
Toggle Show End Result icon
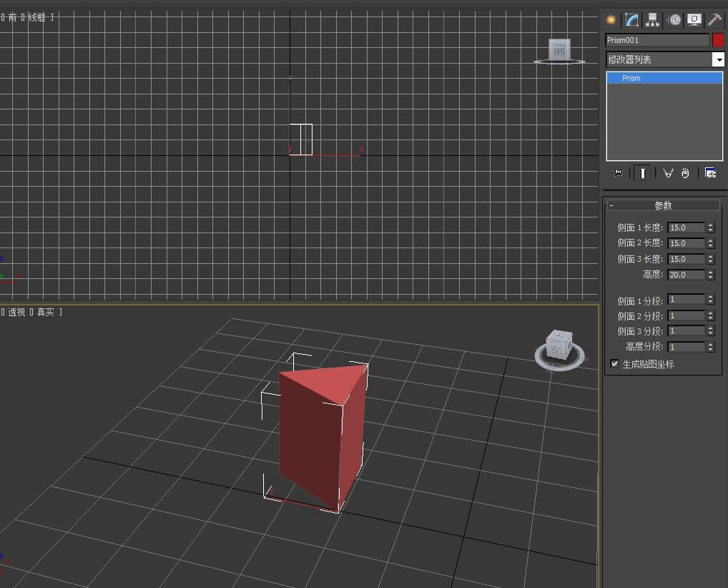[x=643, y=173]
